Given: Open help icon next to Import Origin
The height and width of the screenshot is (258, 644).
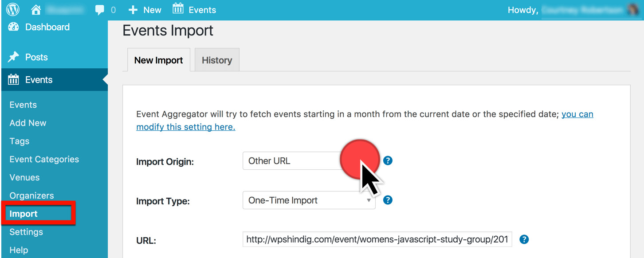Looking at the screenshot, I should coord(388,160).
